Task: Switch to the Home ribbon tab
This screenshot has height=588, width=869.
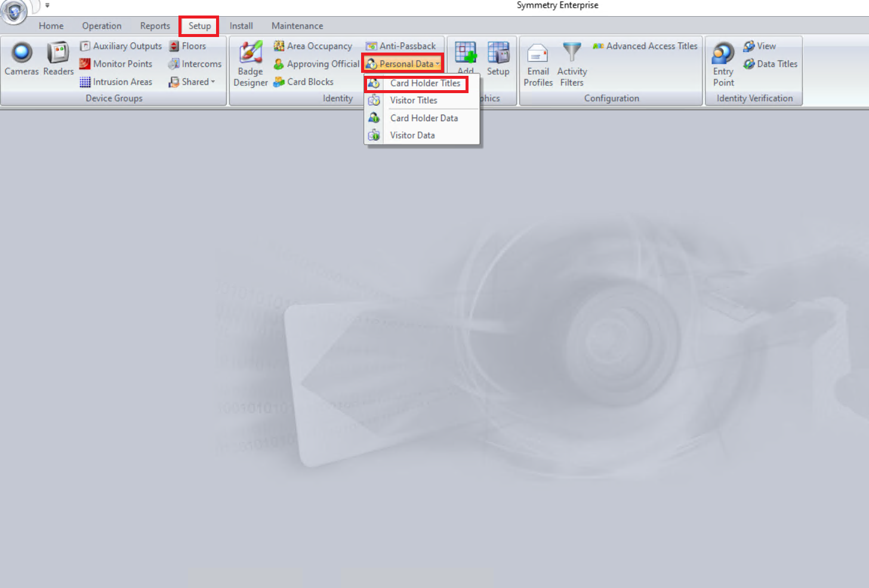Action: pyautogui.click(x=51, y=26)
